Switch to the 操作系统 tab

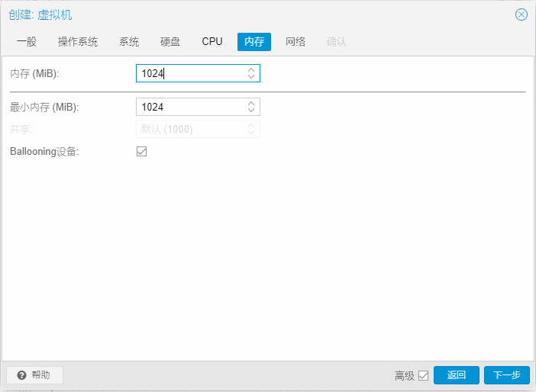point(78,42)
